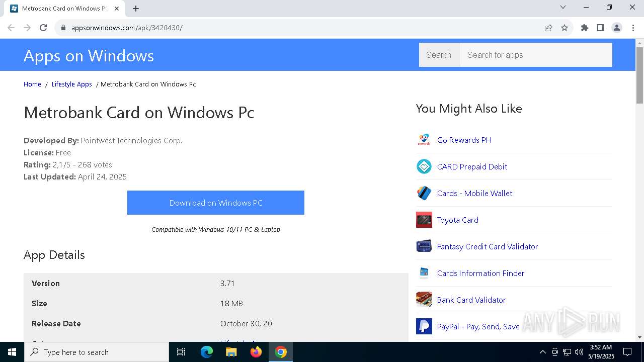Select the version value 3.71

[227, 283]
